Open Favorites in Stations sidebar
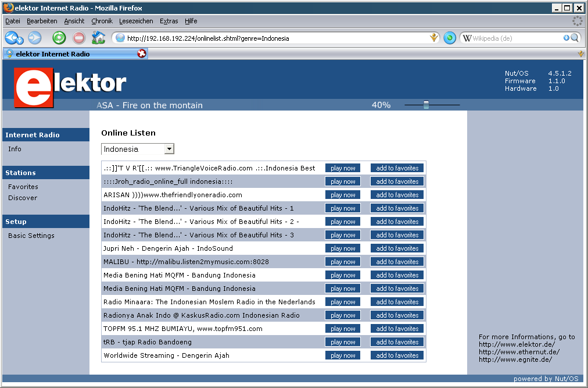The image size is (588, 388). pos(23,187)
